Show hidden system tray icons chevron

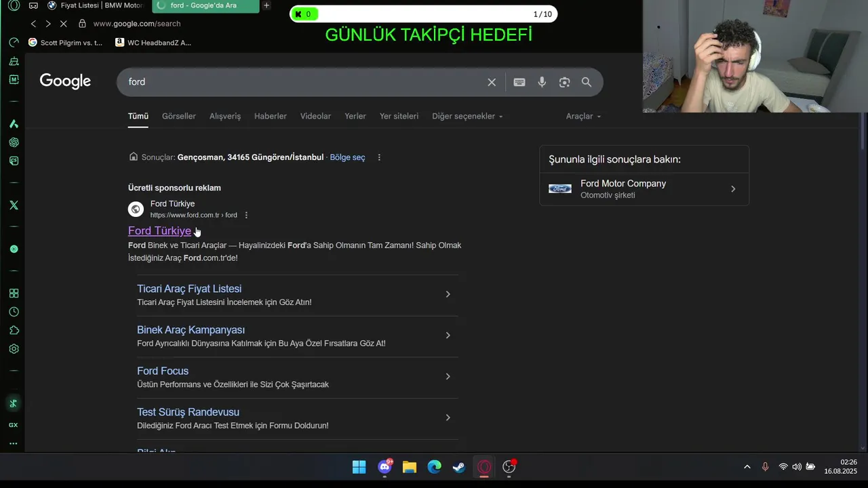pyautogui.click(x=747, y=467)
